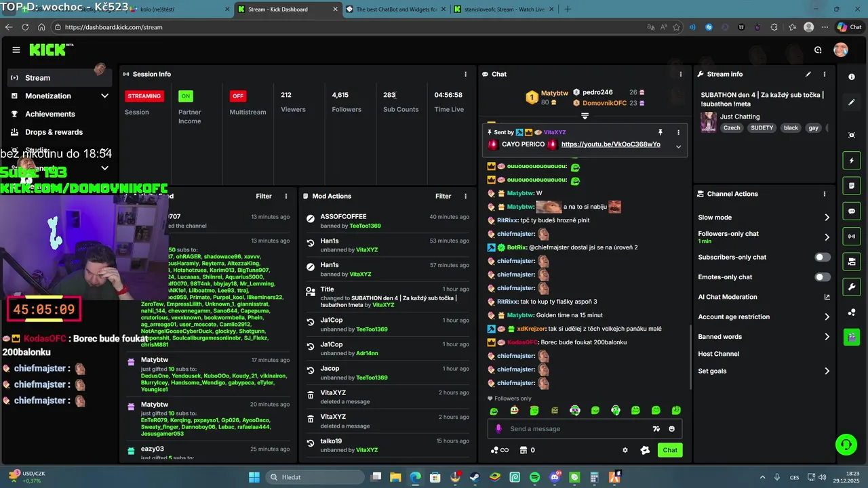Screen dimensions: 868x488
Task: Expand the pinned message chevron
Action: (x=678, y=146)
